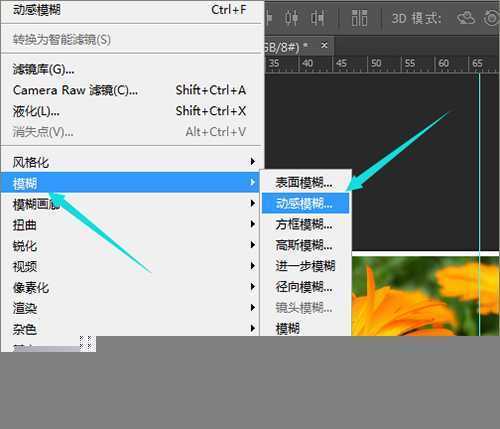500x429 pixels.
Task: Apply plain 模糊 at submenu bottom
Action: coord(305,329)
